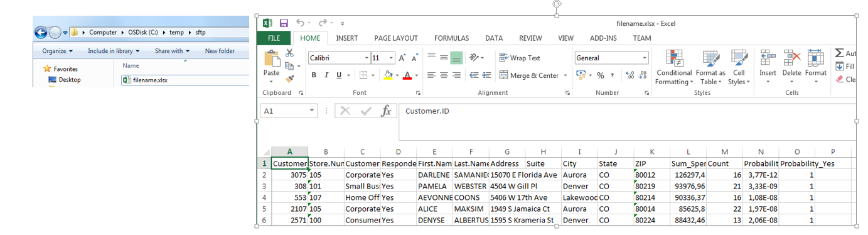
Task: Click Increase Font Size button
Action: (402, 58)
